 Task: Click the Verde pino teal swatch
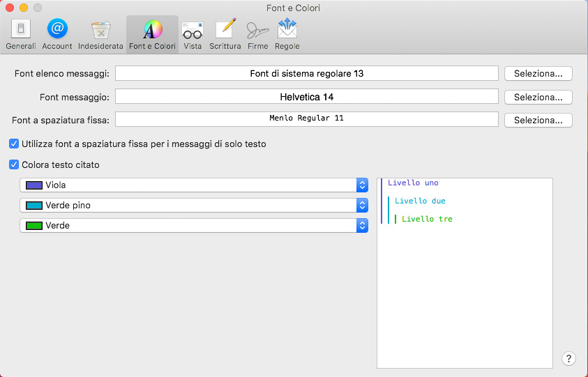[x=33, y=206]
